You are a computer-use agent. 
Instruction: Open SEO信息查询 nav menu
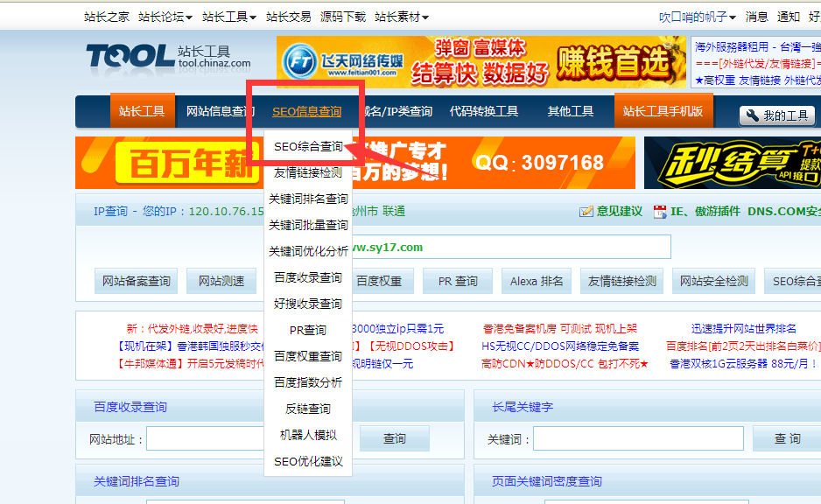coord(307,111)
